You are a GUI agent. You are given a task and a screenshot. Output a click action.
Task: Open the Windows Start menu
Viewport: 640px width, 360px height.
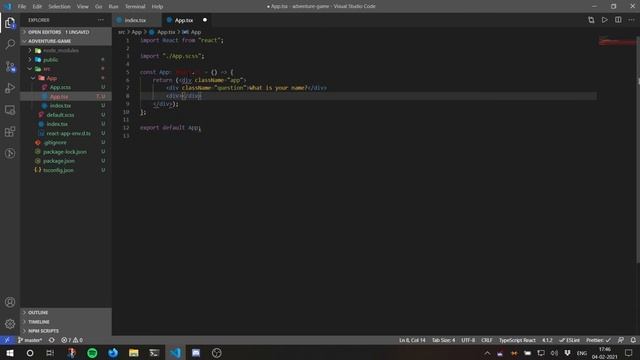9,353
